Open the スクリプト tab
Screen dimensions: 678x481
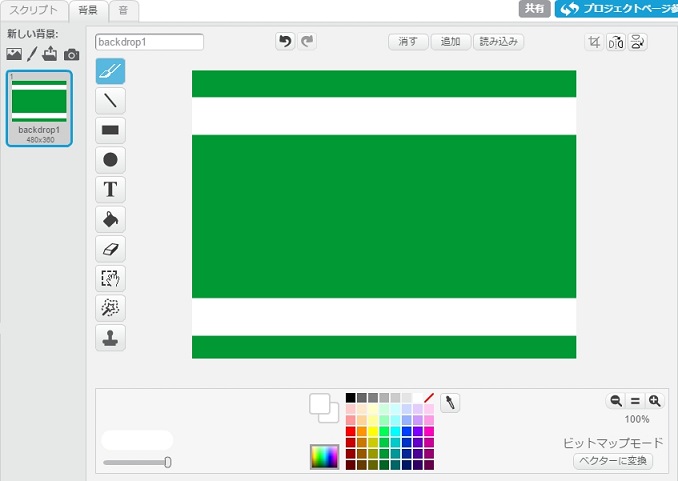tap(34, 10)
